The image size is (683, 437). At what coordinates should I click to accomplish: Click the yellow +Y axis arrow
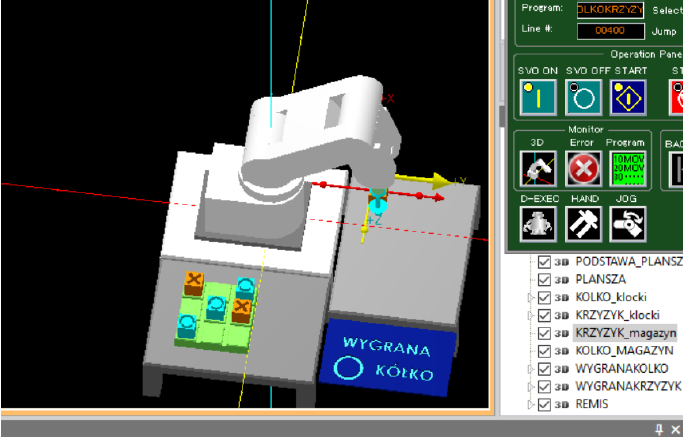pyautogui.click(x=423, y=180)
